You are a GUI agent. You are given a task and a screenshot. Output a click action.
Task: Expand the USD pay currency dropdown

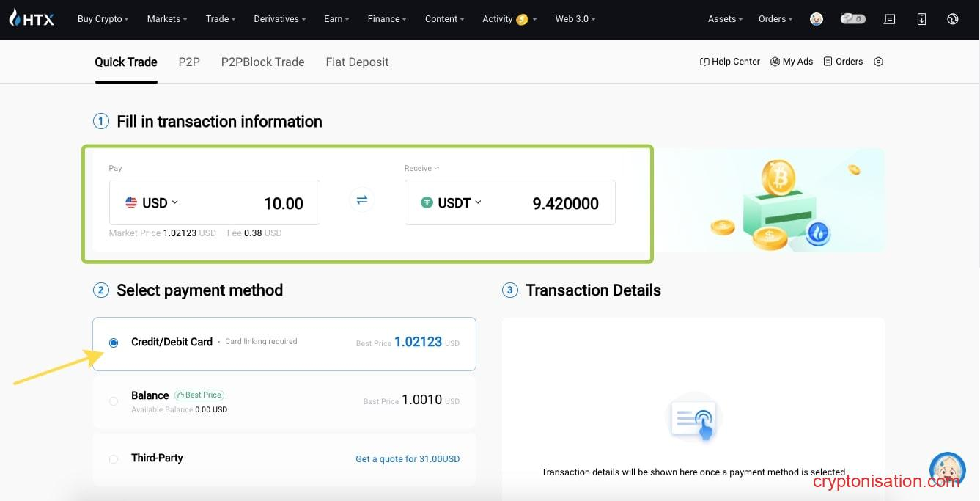point(152,202)
